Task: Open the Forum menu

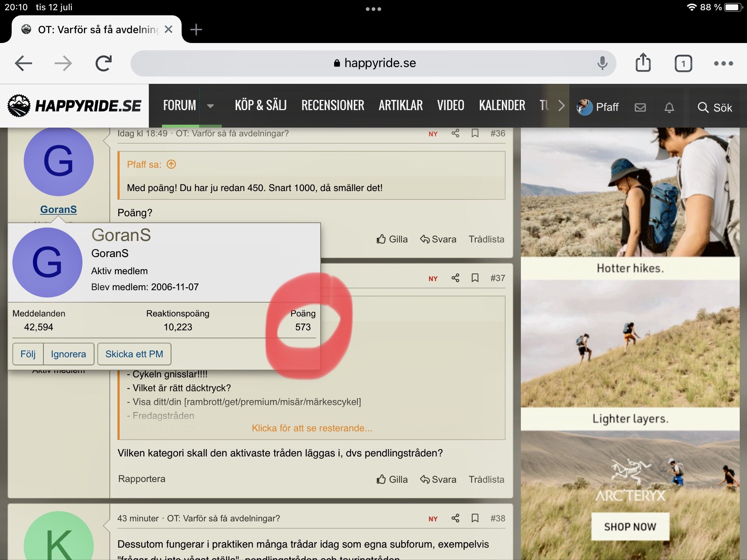Action: (x=179, y=106)
